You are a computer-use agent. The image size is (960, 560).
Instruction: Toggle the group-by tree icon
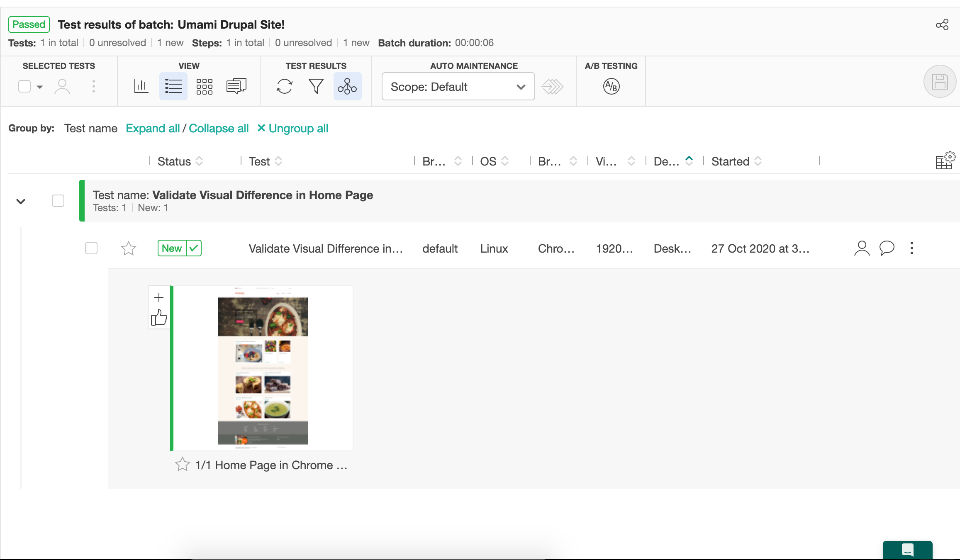[347, 86]
